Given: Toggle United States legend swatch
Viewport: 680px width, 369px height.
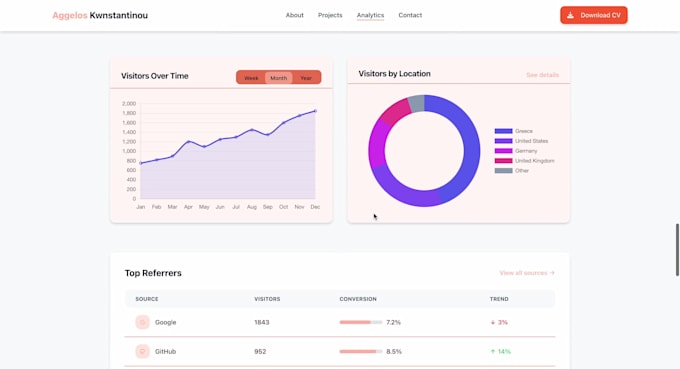Looking at the screenshot, I should pos(503,141).
